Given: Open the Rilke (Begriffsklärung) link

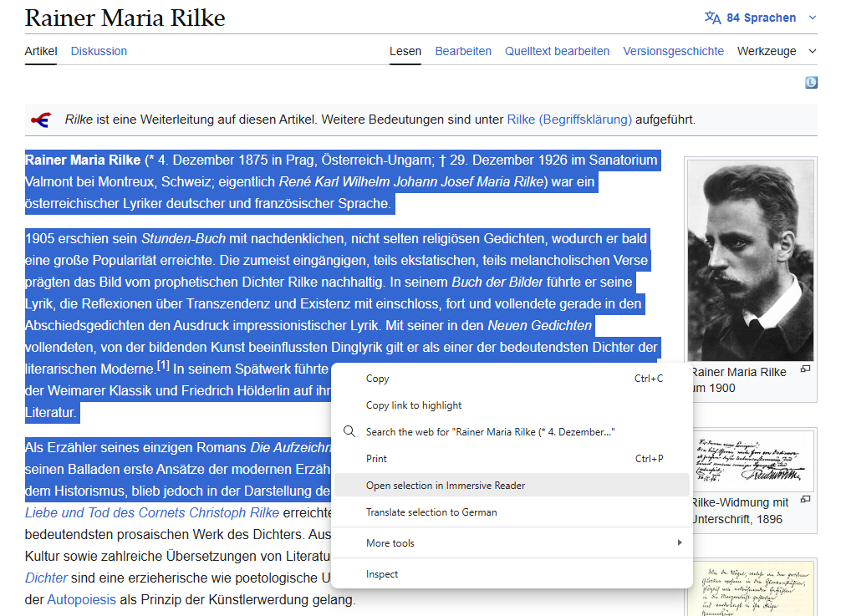Looking at the screenshot, I should [x=570, y=119].
